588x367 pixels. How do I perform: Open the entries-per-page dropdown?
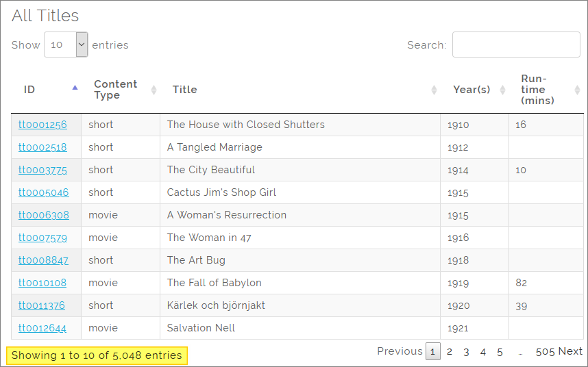66,45
